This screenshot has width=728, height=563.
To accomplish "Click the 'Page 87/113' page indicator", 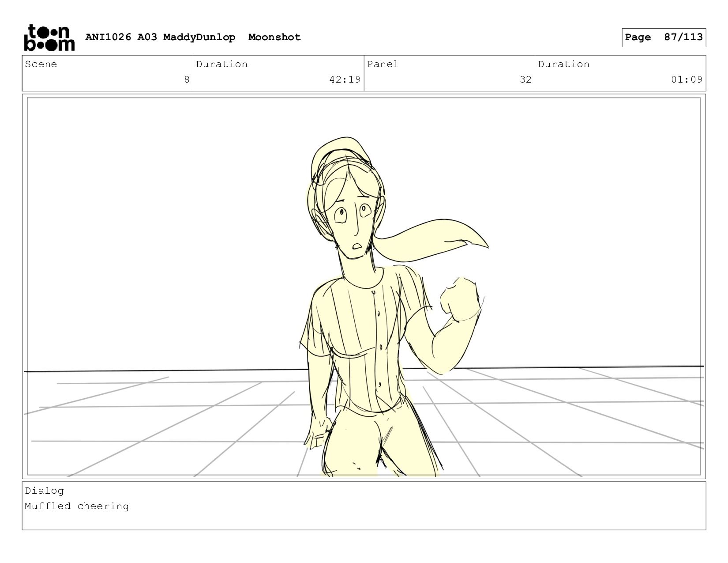I will (x=664, y=38).
